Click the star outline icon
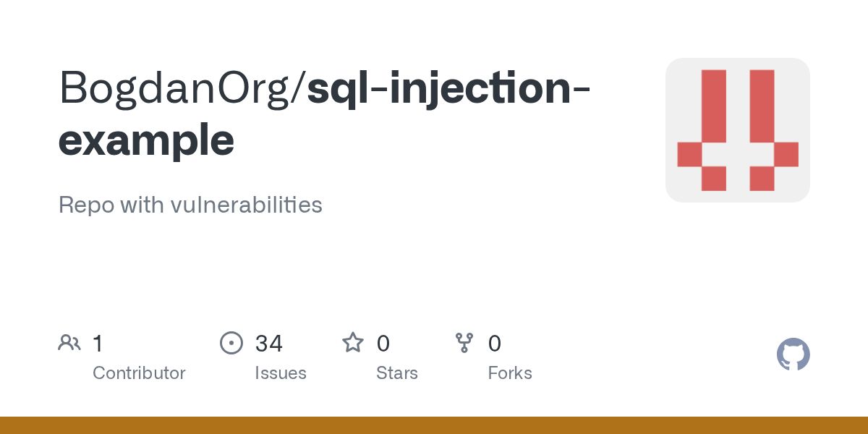This screenshot has height=434, width=868. click(x=352, y=342)
